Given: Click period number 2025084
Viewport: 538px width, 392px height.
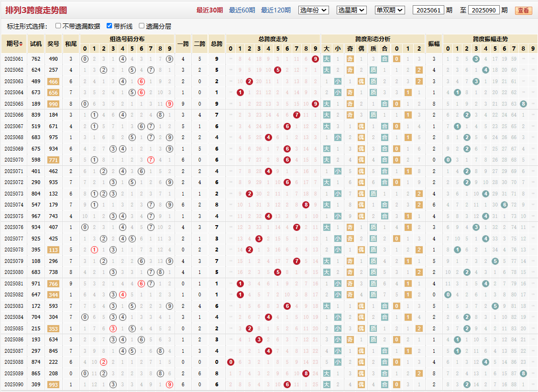Looking at the screenshot, I should point(14,317).
